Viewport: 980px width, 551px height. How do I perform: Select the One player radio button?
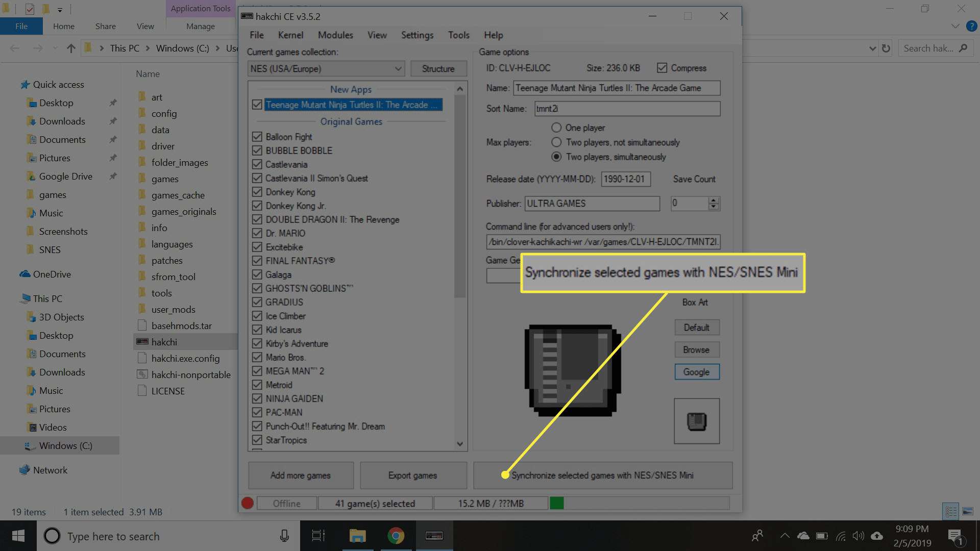click(x=556, y=128)
